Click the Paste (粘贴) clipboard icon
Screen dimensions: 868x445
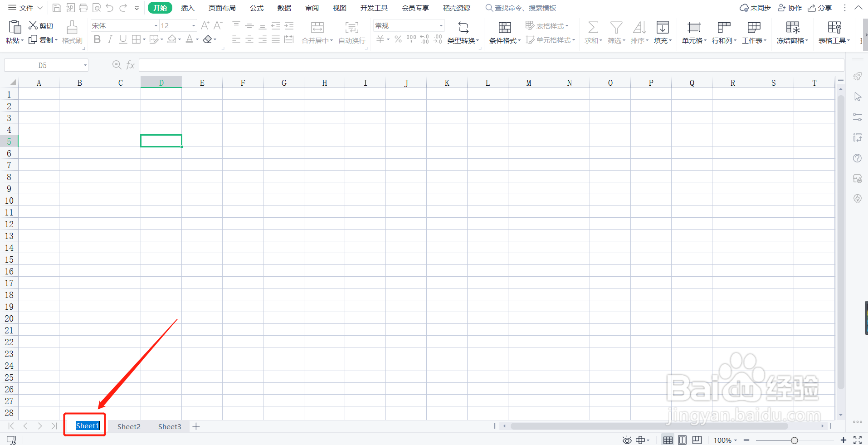tap(15, 28)
